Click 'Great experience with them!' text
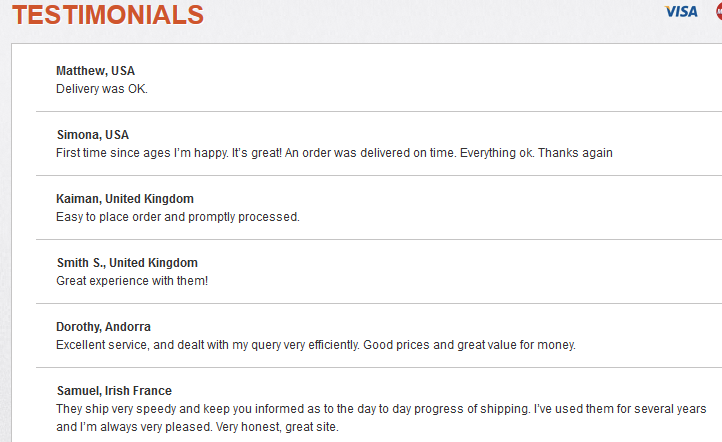 pos(132,281)
